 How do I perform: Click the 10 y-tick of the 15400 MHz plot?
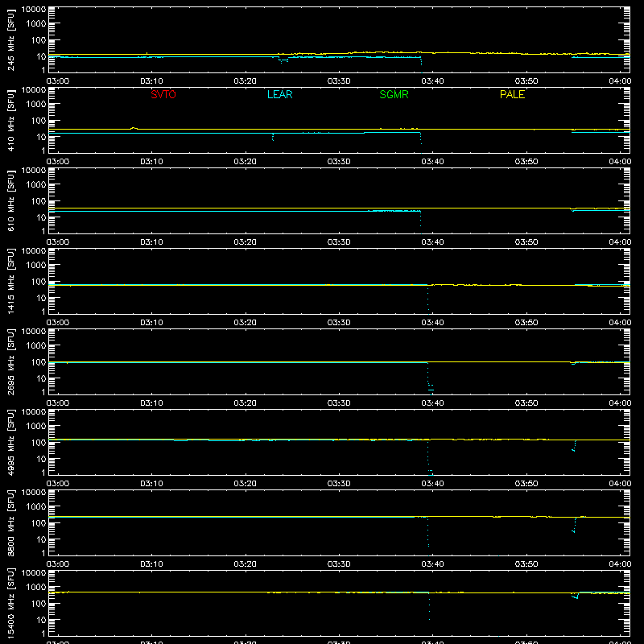click(41, 620)
